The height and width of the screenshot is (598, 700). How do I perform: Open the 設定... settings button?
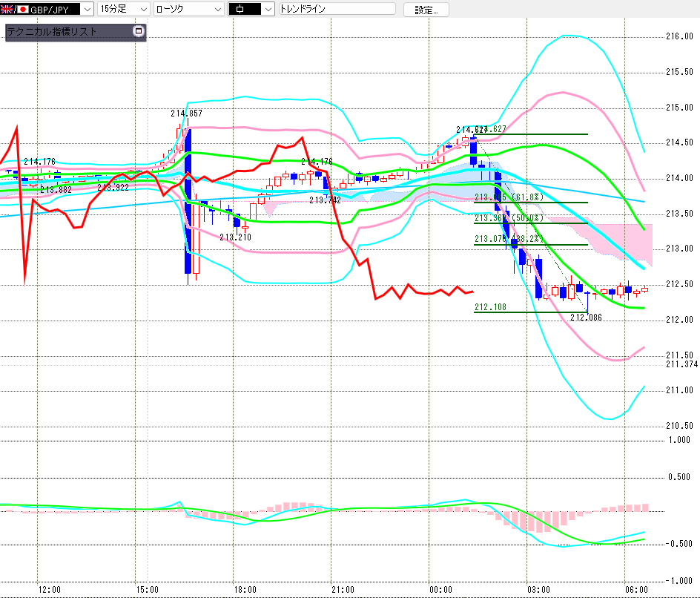[x=426, y=10]
